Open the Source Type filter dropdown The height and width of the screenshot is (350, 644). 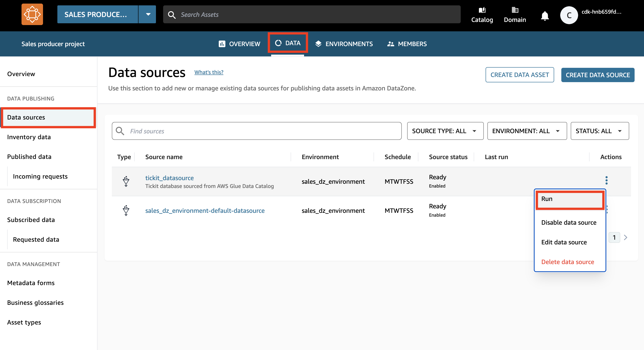tap(445, 131)
